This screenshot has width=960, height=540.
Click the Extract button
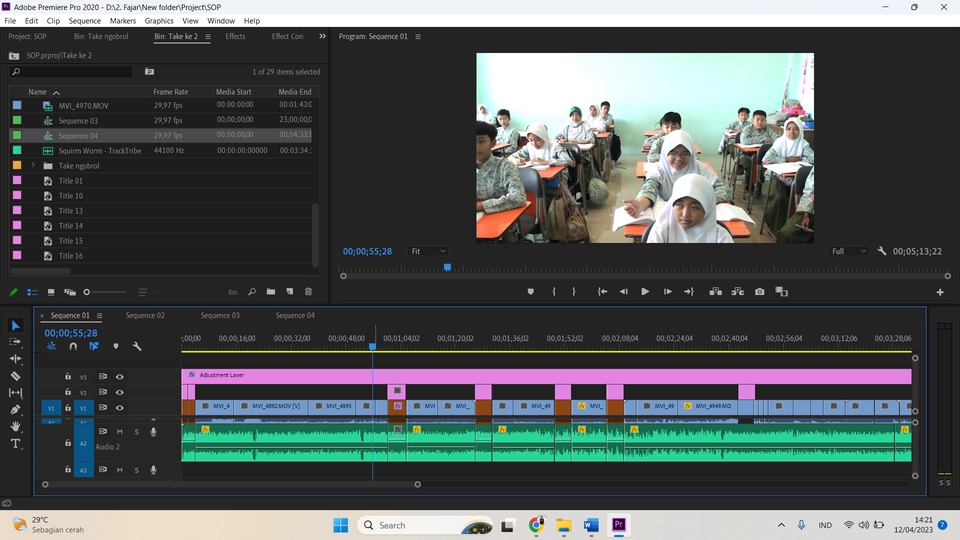pyautogui.click(x=738, y=292)
